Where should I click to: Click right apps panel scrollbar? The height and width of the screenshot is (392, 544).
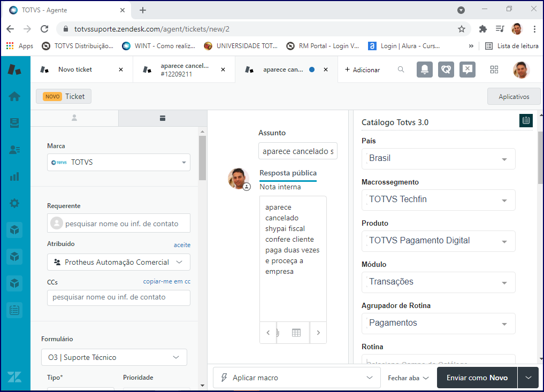(x=541, y=158)
